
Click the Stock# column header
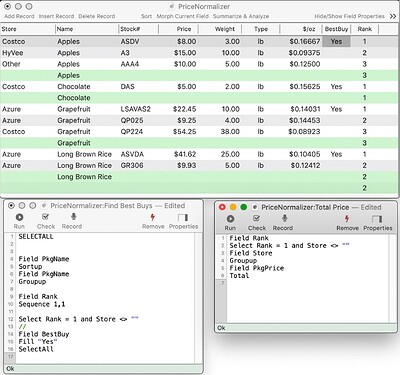pos(138,29)
